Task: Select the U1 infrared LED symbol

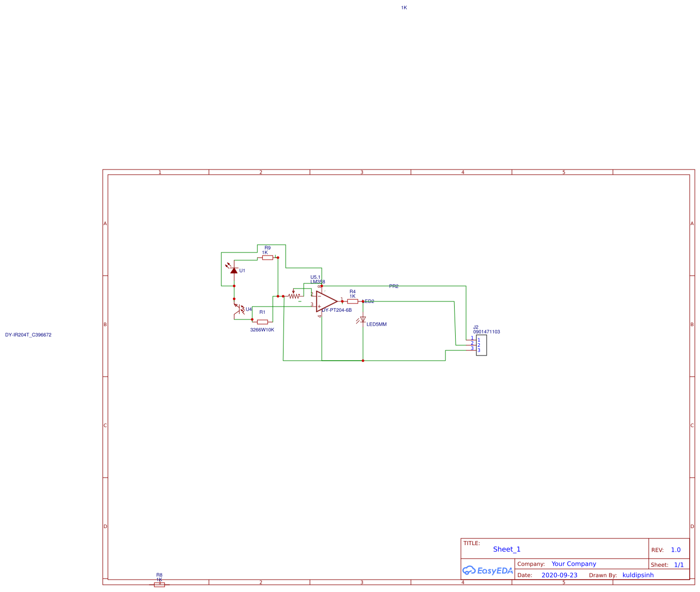Action: click(234, 270)
